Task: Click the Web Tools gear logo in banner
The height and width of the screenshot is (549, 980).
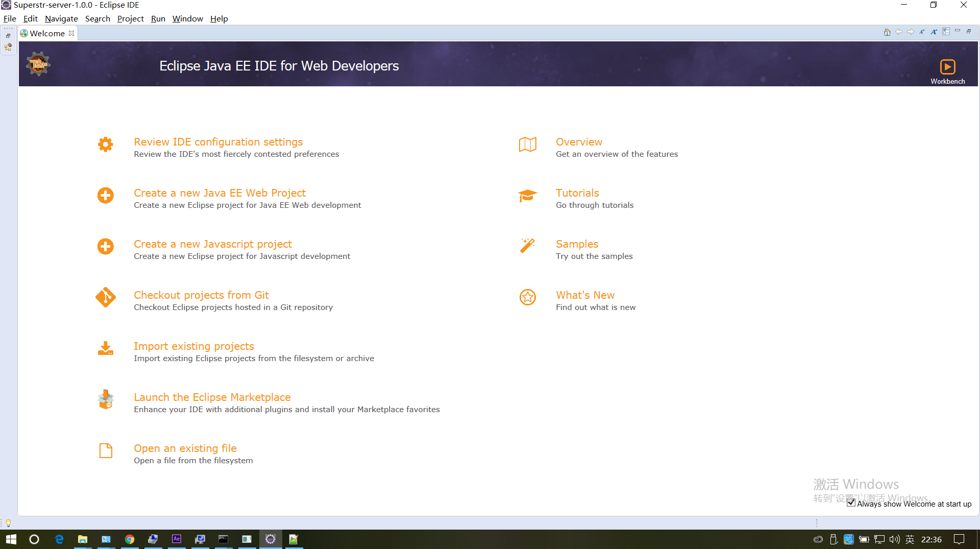Action: [38, 64]
